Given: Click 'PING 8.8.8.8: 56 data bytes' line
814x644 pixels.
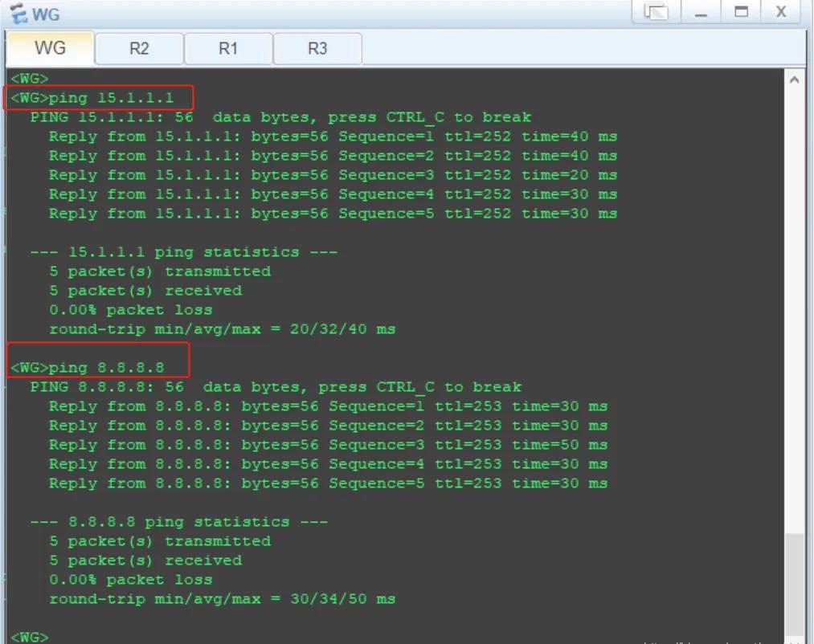Looking at the screenshot, I should click(x=276, y=387).
